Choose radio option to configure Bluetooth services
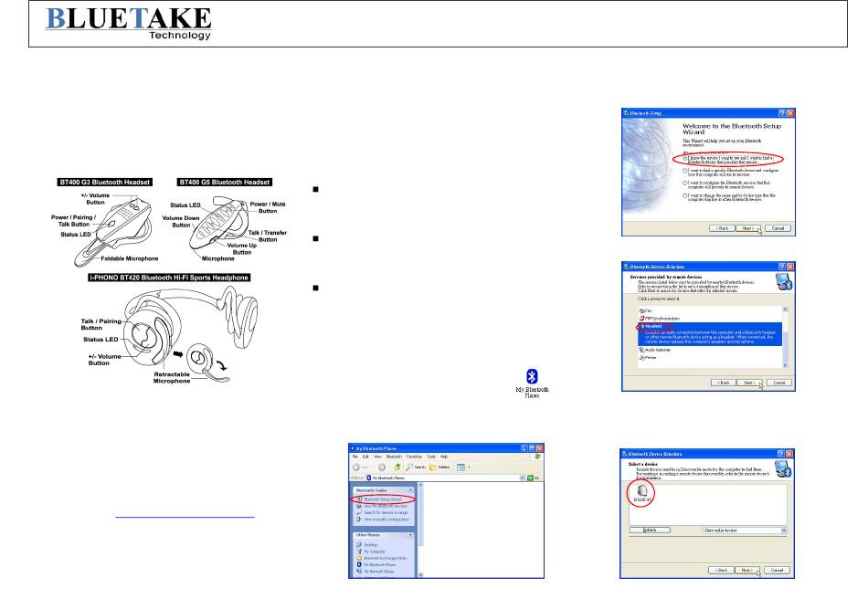Viewport: 868px width, 609px height. [685, 184]
